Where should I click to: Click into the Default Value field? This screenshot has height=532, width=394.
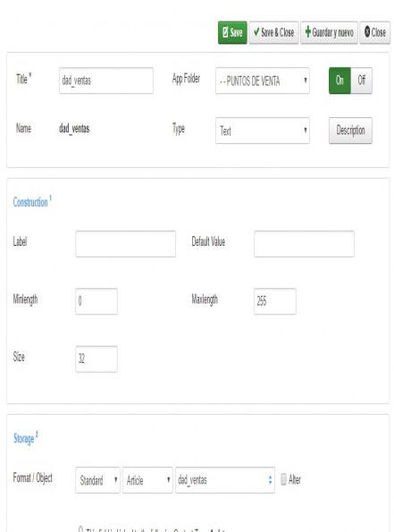[x=304, y=243]
